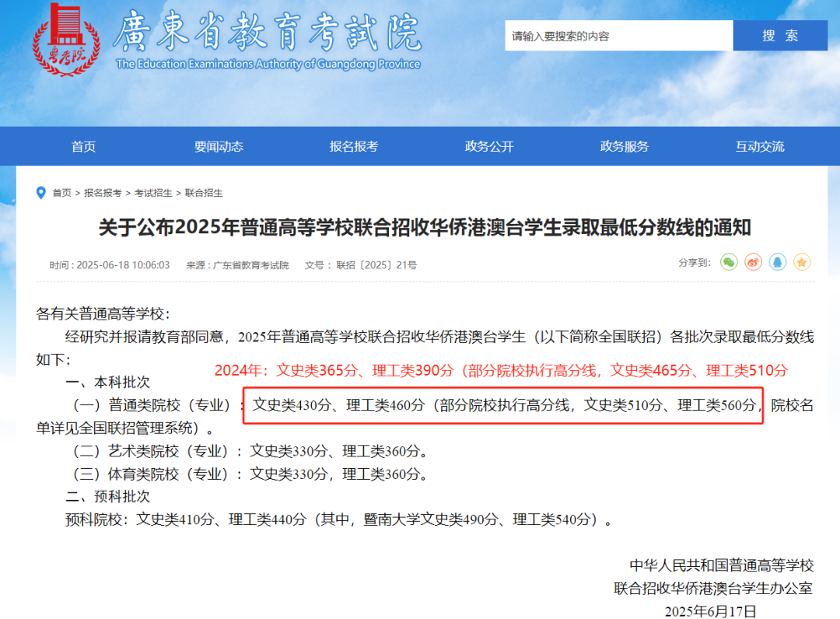Share article via Qzone star icon
Viewport: 840px width, 619px height.
coord(802,262)
